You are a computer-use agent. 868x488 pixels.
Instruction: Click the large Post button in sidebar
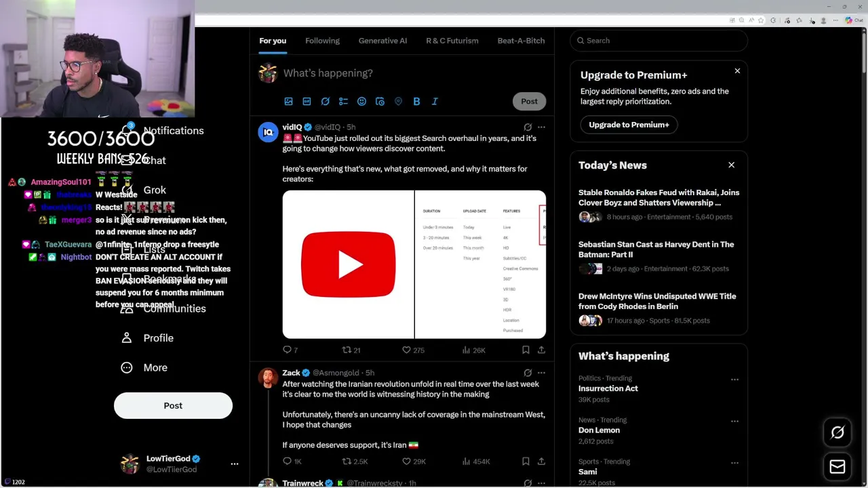pos(173,405)
